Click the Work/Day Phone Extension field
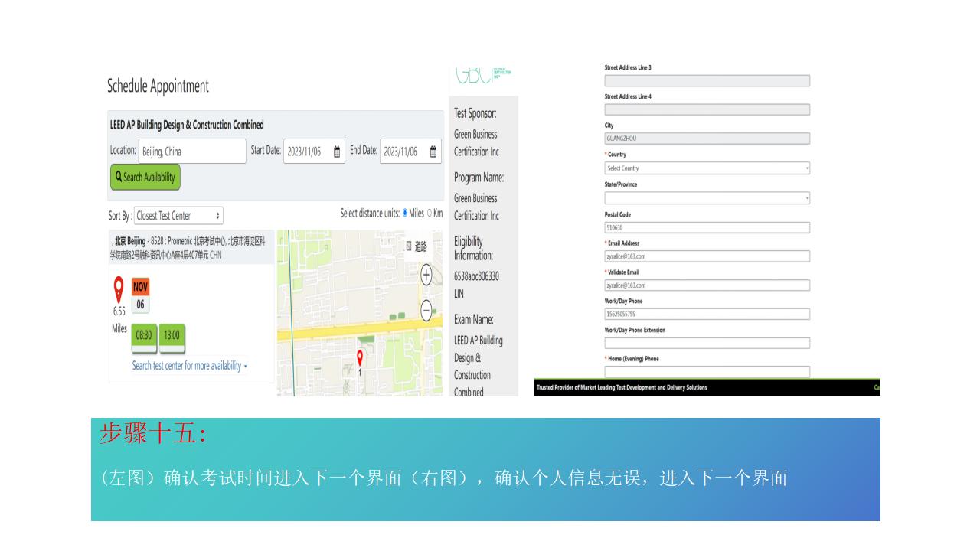This screenshot has height=551, width=980. (707, 342)
